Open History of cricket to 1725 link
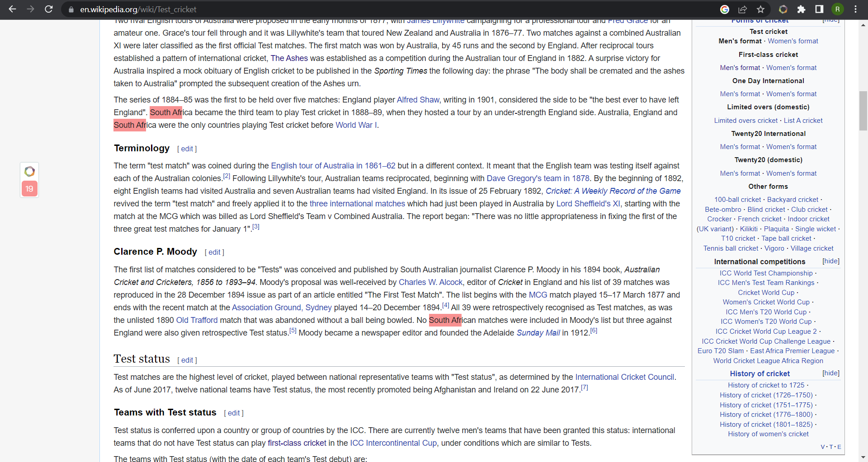The height and width of the screenshot is (462, 868). (766, 385)
